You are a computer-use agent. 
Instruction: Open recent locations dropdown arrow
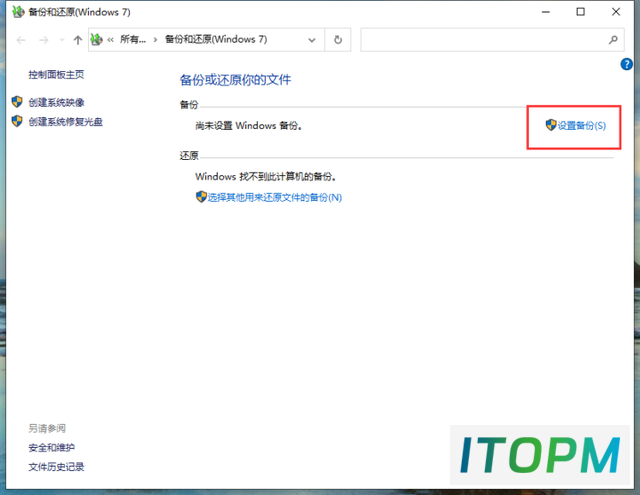(x=62, y=40)
